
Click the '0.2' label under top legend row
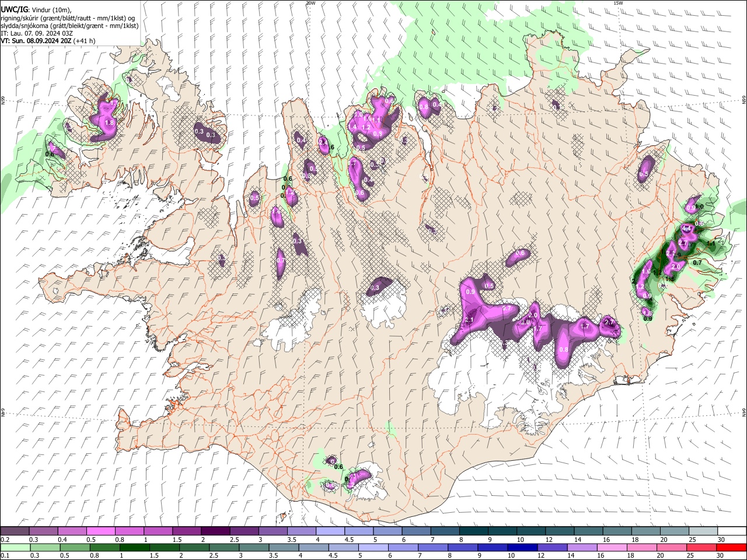(5, 540)
